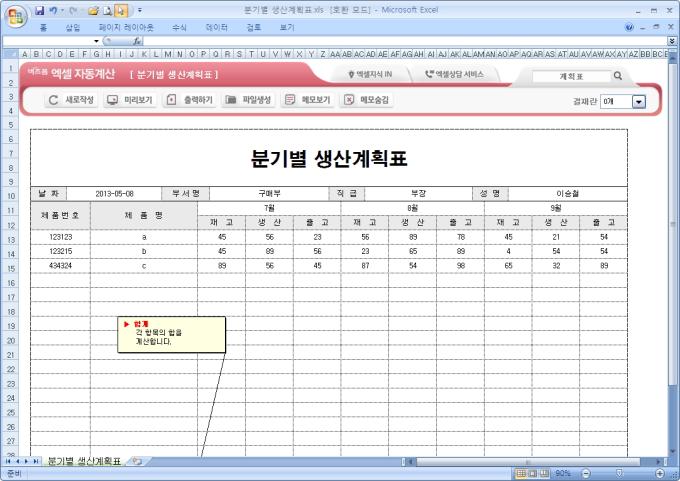Image resolution: width=680 pixels, height=481 pixels.
Task: Open the 데이터 ribbon tab
Action: point(216,27)
